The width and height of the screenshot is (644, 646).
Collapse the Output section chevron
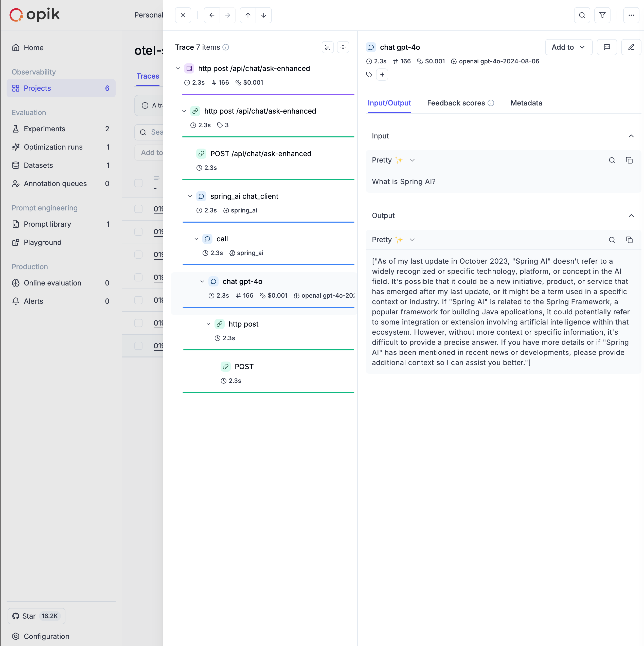point(631,216)
